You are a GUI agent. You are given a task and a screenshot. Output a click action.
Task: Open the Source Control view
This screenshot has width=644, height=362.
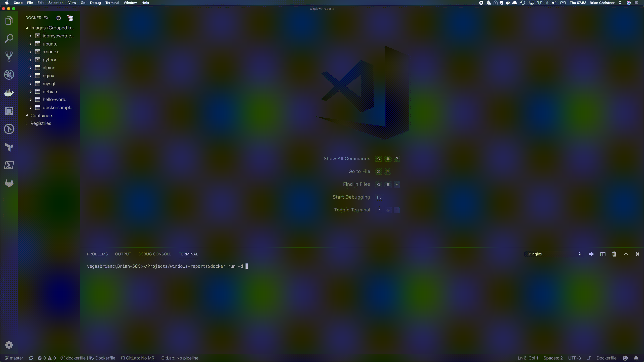[9, 57]
